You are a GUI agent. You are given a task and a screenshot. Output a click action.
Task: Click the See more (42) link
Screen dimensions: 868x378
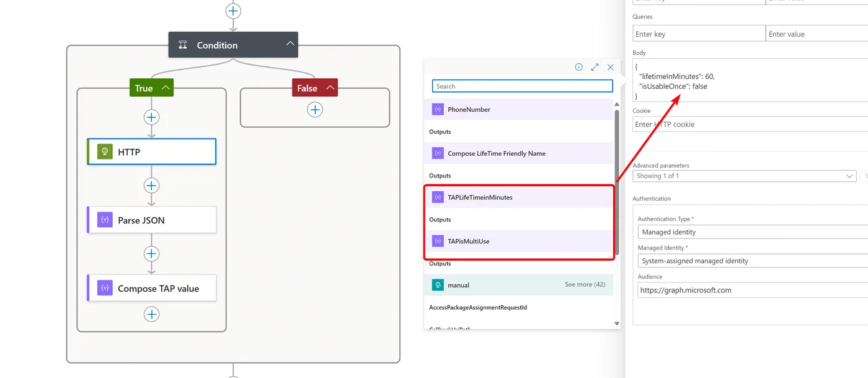coord(585,284)
